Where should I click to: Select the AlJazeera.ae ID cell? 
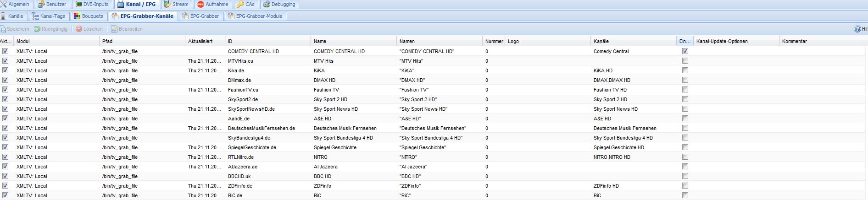268,167
